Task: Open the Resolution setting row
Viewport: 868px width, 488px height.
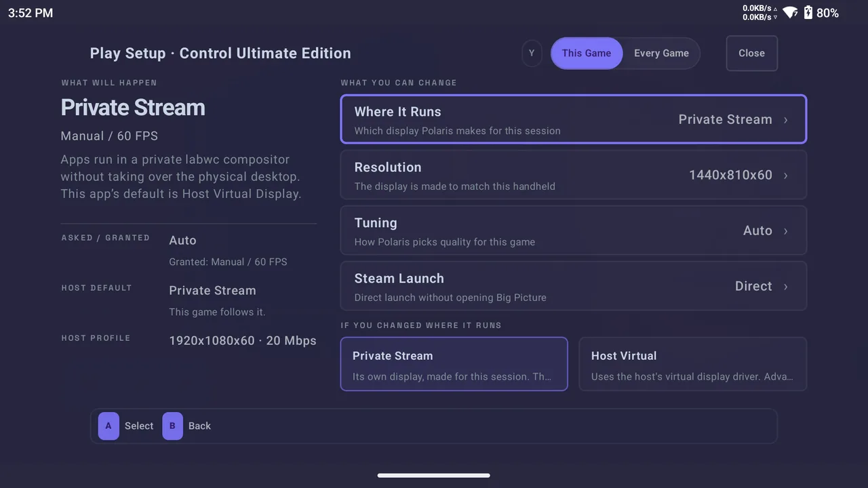Action: click(574, 175)
